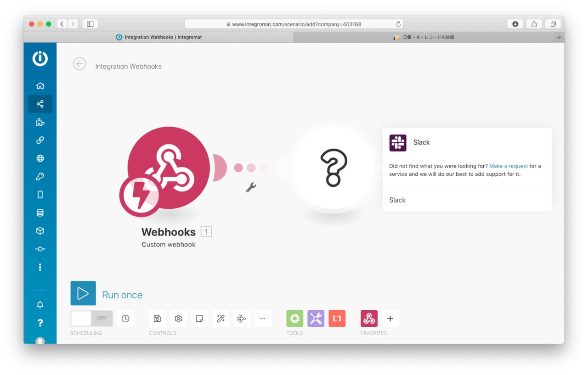Click Safari back navigation button
Screen dimensions: 588x375
click(62, 24)
